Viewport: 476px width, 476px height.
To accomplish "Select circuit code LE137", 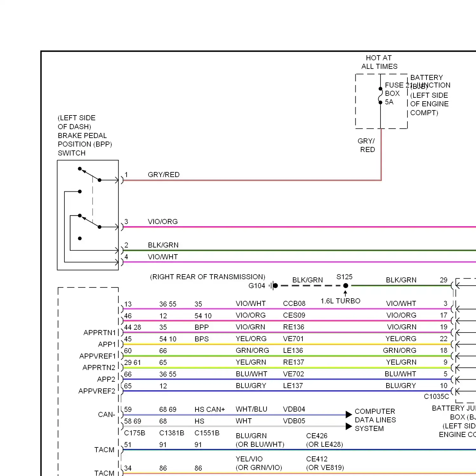I will tap(293, 386).
